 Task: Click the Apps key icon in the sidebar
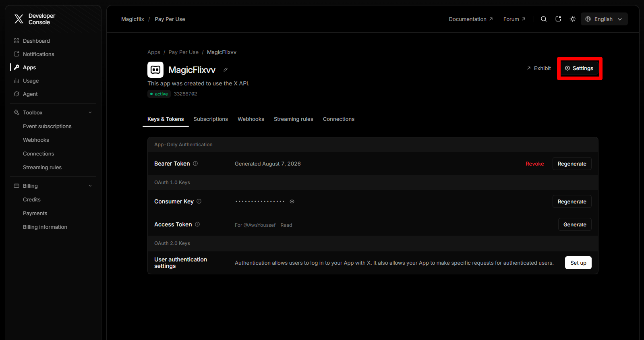(x=17, y=67)
